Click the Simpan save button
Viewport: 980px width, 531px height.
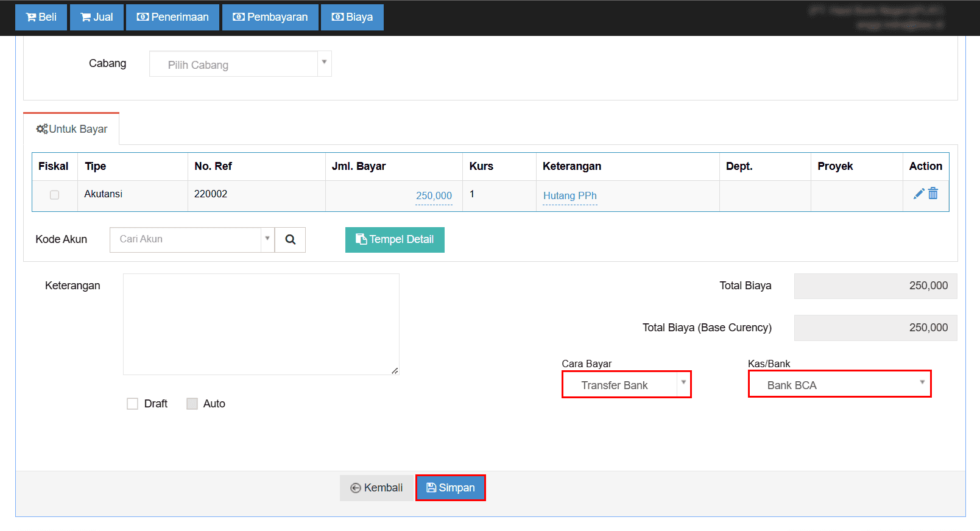tap(451, 488)
